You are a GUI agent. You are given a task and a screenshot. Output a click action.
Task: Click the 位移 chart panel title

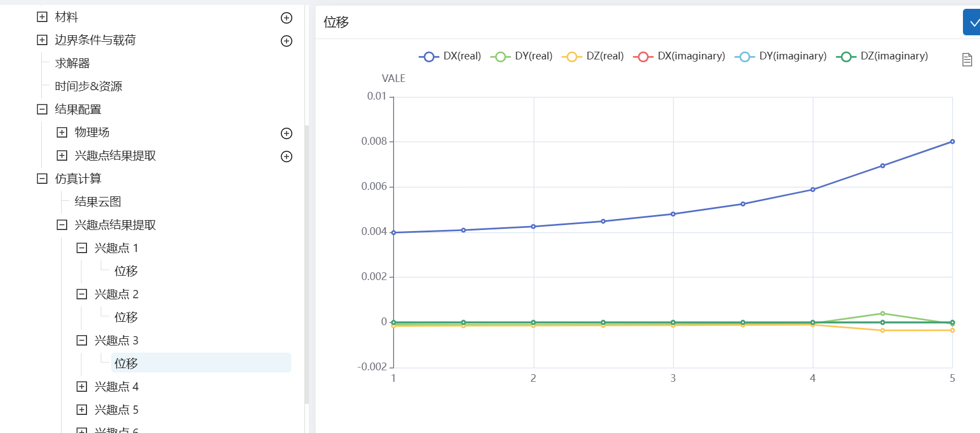pyautogui.click(x=336, y=22)
